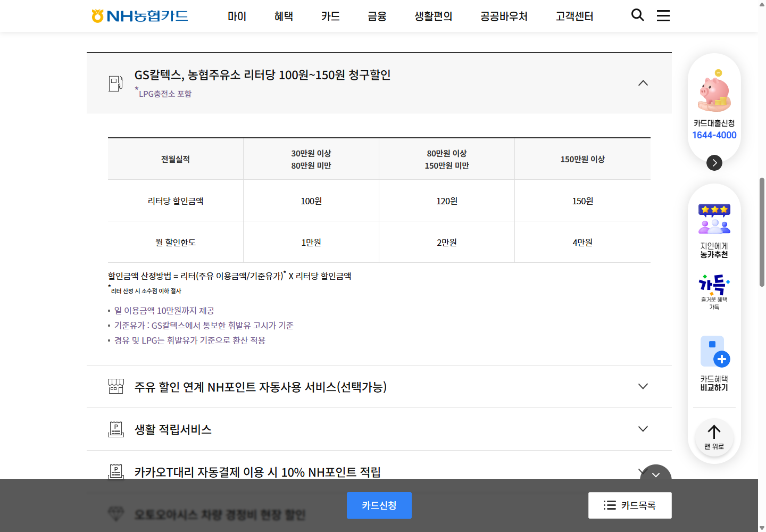
Task: Open the 생활편의 menu
Action: tap(434, 16)
